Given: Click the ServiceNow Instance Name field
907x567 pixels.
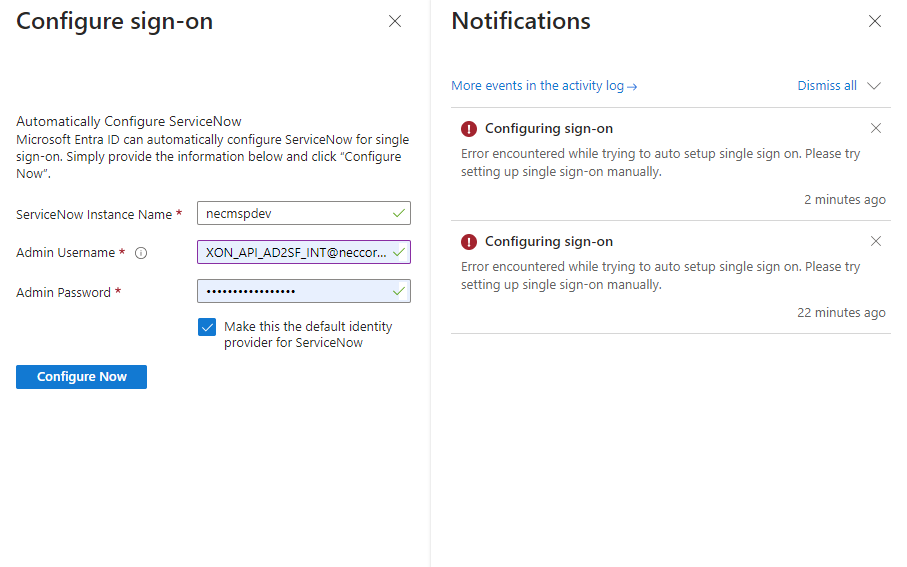Looking at the screenshot, I should pos(304,213).
